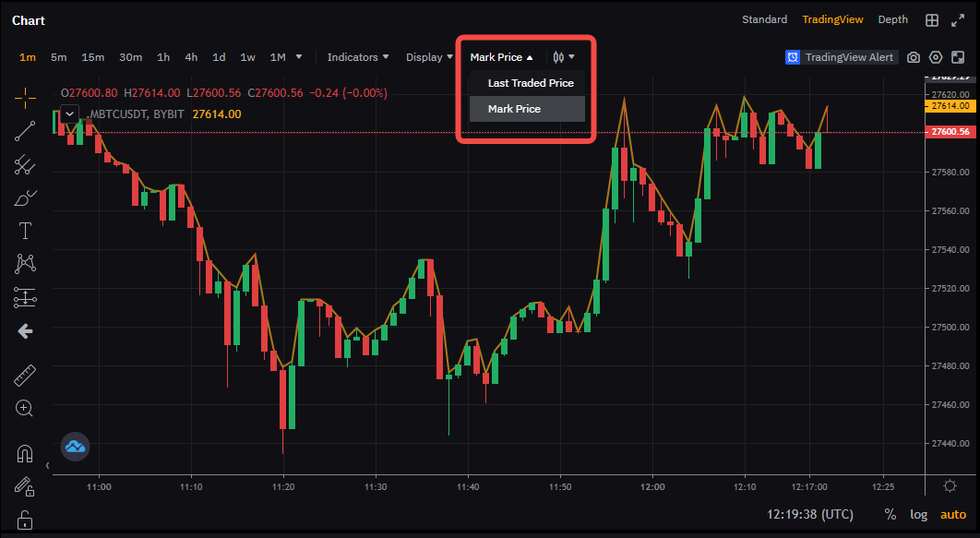
Task: Select the 15m timeframe
Action: pyautogui.click(x=92, y=57)
